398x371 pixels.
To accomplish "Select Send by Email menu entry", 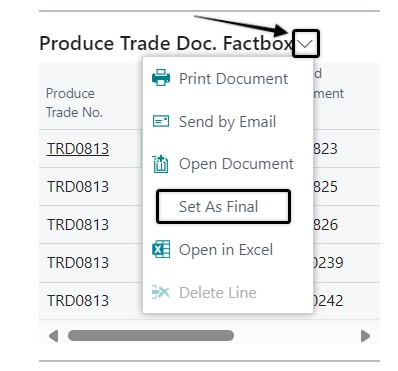I will [x=228, y=121].
